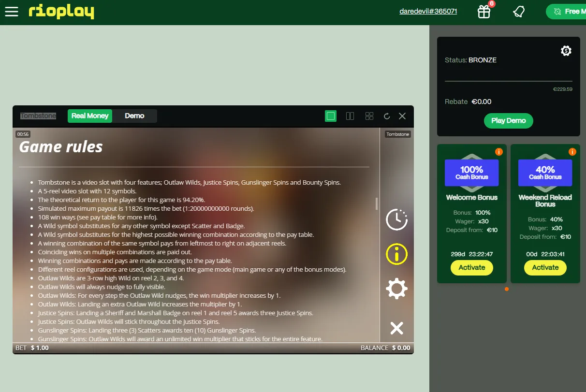Click the Game rules heading
Viewport: 586px width, 392px height.
coord(61,146)
